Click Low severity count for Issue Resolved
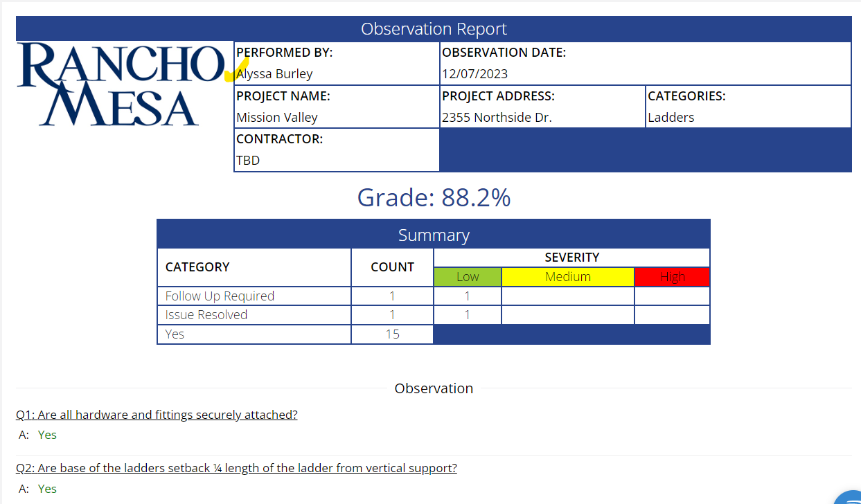The image size is (861, 504). point(468,314)
